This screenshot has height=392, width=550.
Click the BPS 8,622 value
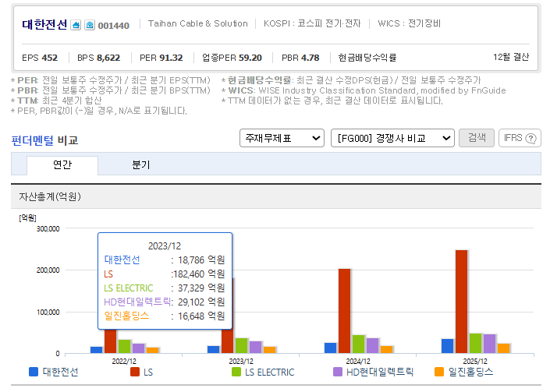pos(98,58)
